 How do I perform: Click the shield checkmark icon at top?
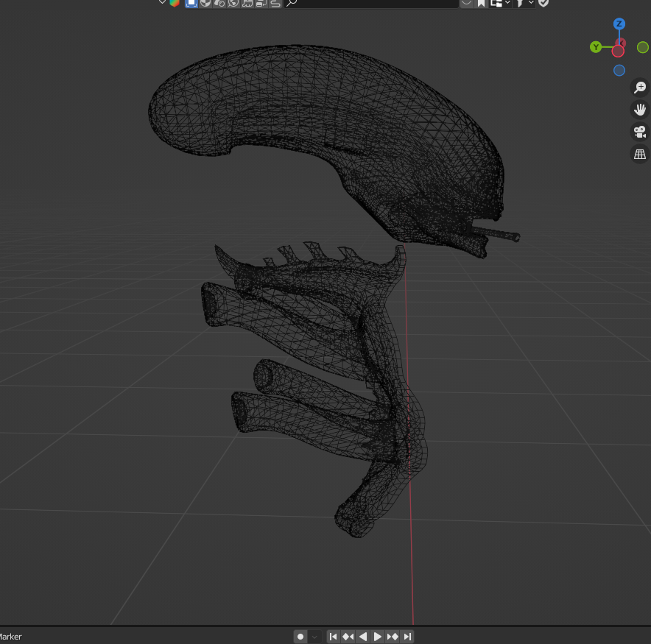click(543, 4)
